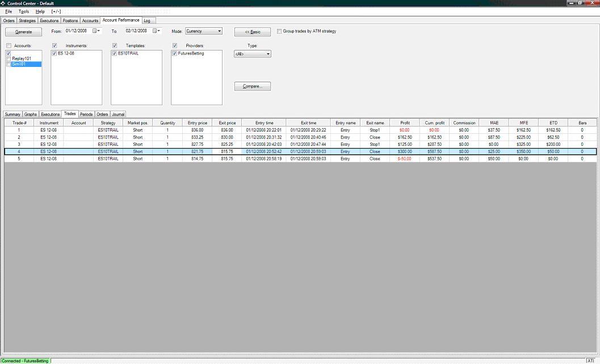Image resolution: width=600 pixels, height=364 pixels.
Task: Switch to the top Orders tab
Action: [9, 20]
